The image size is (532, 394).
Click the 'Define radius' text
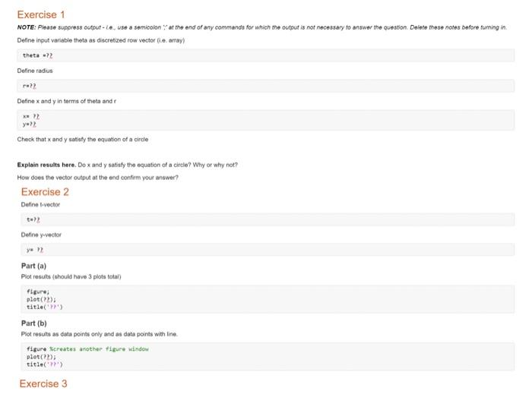[35, 71]
